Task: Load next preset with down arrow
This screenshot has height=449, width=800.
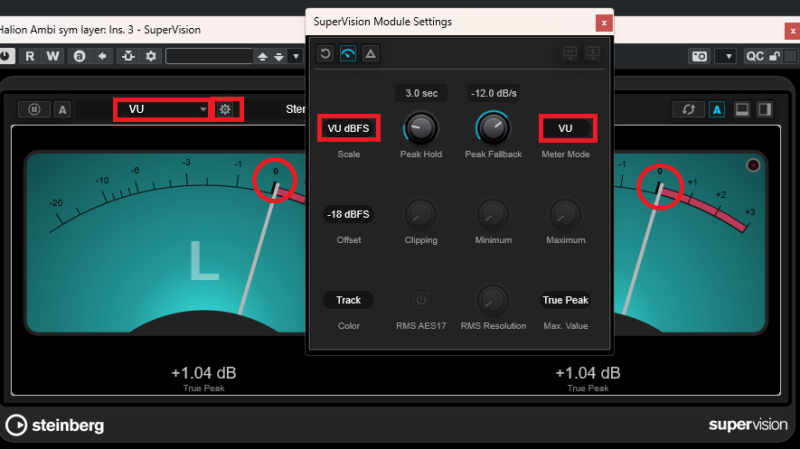Action: pyautogui.click(x=279, y=56)
